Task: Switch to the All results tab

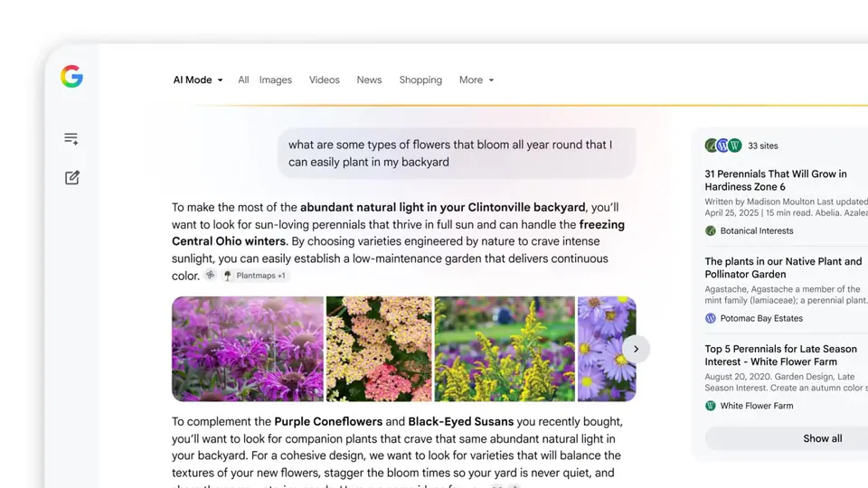Action: click(x=243, y=80)
